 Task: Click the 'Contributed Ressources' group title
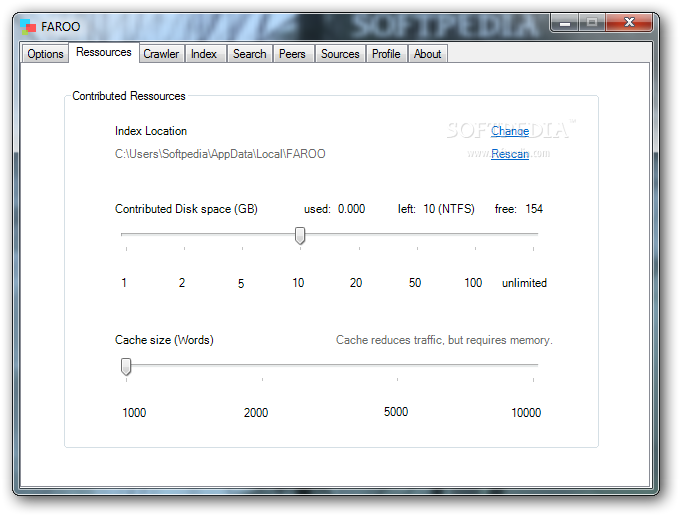129,96
